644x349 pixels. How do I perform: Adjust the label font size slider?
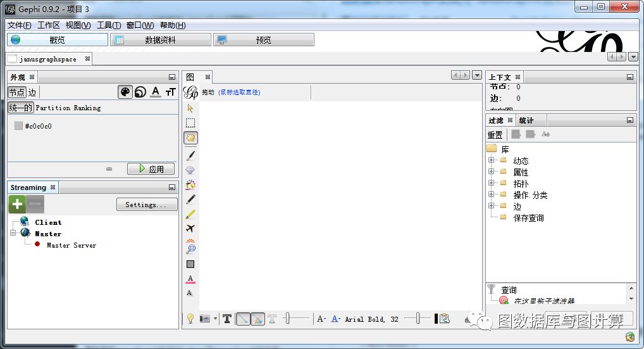click(x=418, y=318)
